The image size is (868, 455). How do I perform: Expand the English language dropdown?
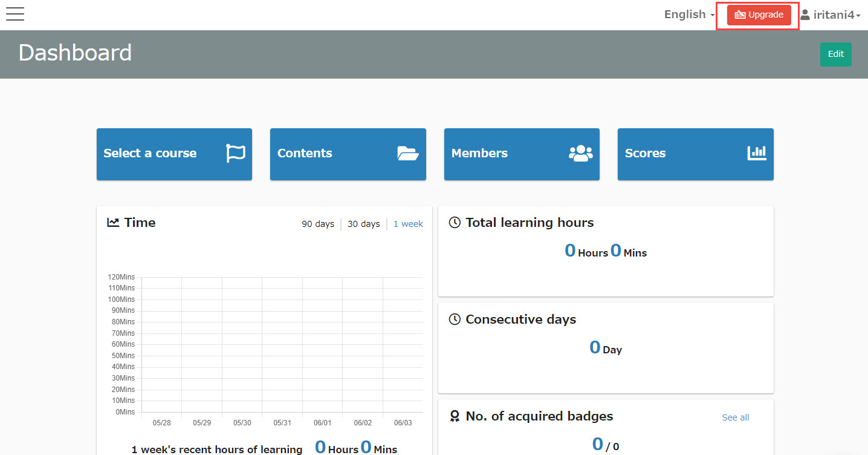point(689,15)
